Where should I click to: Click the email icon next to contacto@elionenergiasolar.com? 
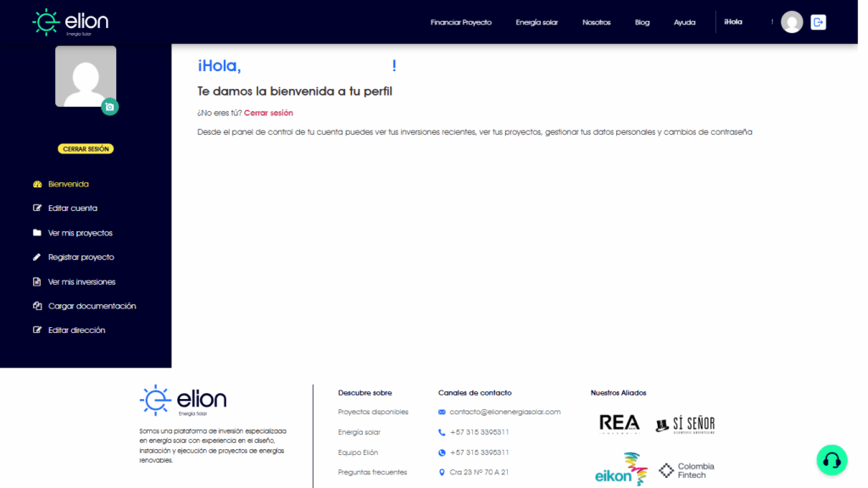click(443, 412)
